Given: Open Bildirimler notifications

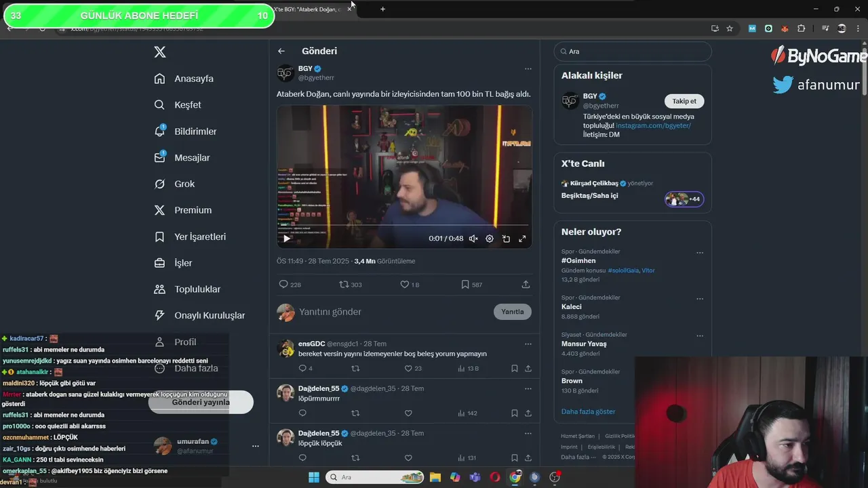Looking at the screenshot, I should pos(185,131).
